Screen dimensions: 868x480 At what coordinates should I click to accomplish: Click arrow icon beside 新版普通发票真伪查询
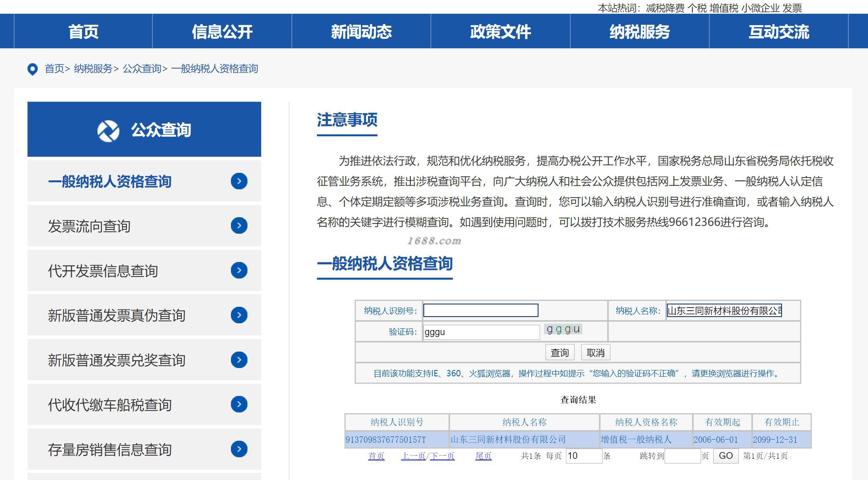point(239,315)
